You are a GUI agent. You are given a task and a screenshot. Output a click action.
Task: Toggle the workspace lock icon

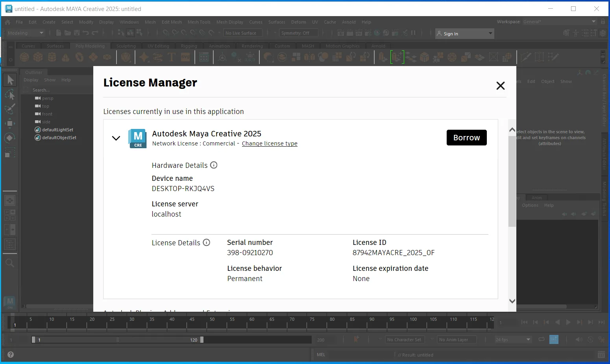pos(603,22)
